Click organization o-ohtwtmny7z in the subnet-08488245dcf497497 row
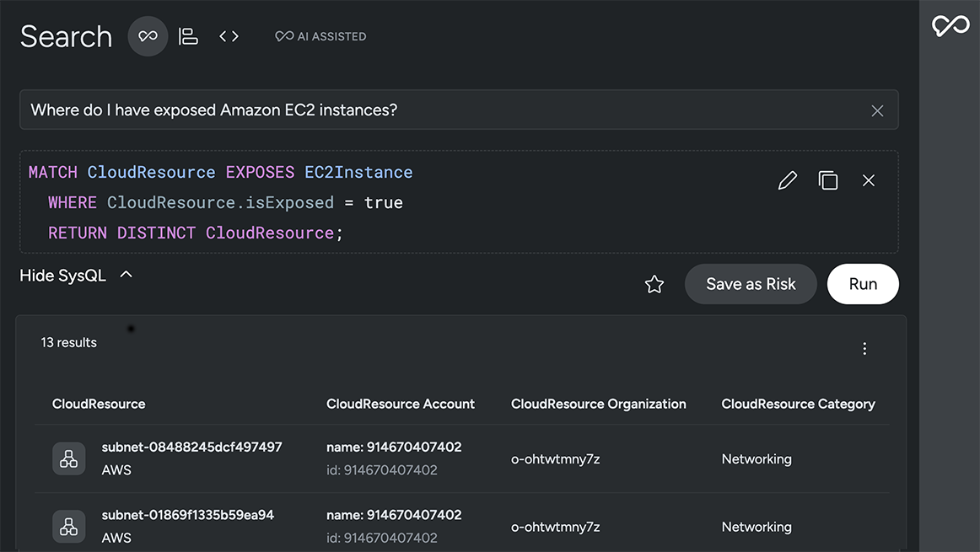980x552 pixels. coord(556,459)
